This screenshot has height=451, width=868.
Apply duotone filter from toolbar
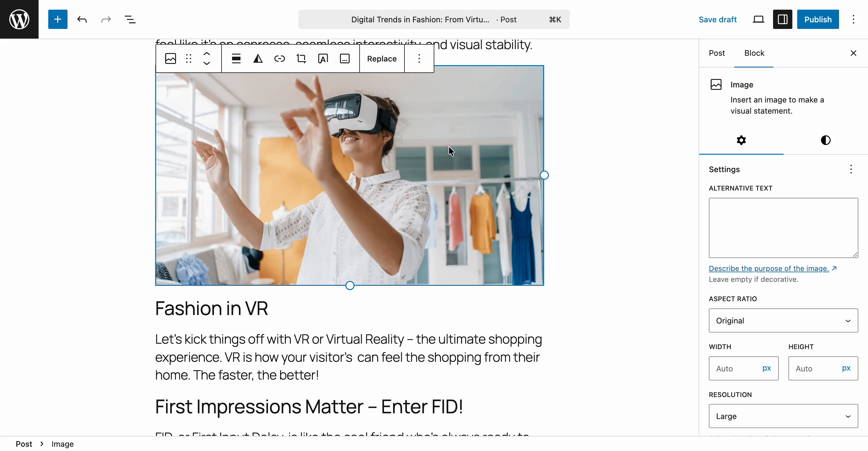258,59
